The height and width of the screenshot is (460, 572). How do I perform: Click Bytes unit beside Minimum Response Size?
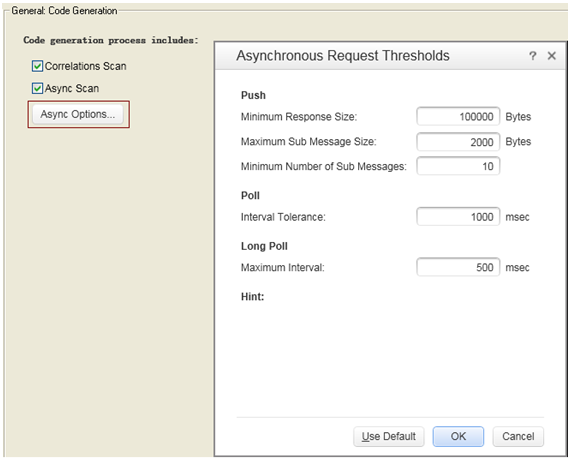click(518, 117)
